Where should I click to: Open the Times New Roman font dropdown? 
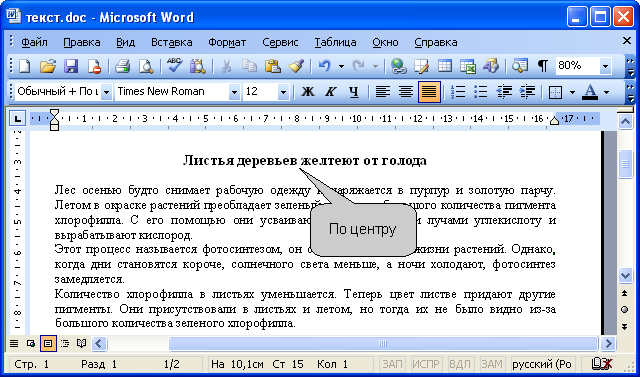[x=234, y=92]
